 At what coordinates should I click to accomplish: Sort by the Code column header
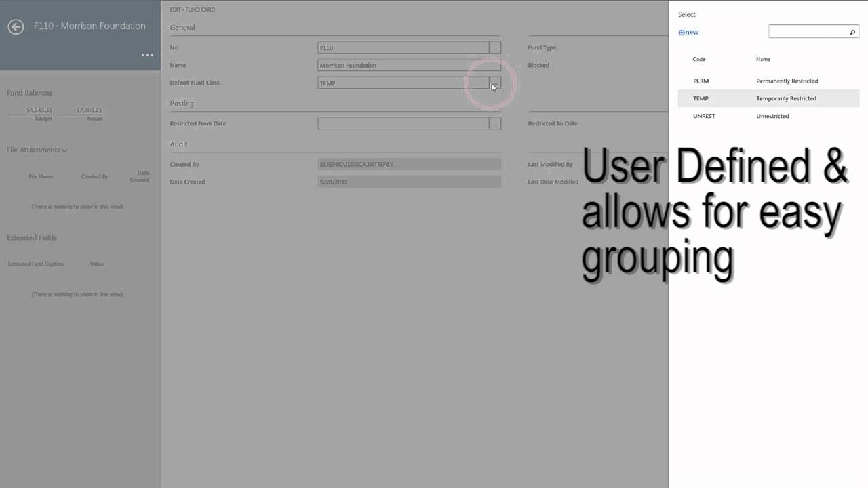point(699,59)
